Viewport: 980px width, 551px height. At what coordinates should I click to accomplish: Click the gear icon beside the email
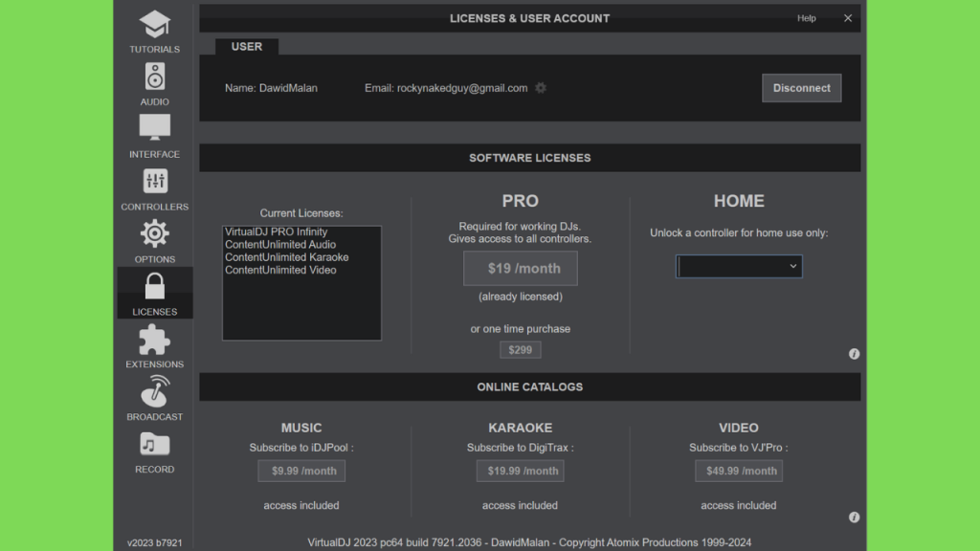(541, 88)
